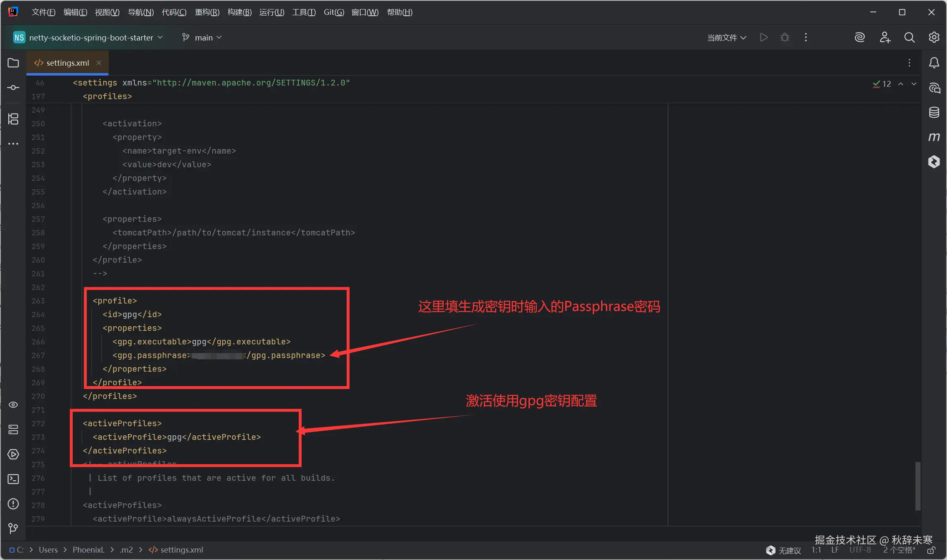The height and width of the screenshot is (560, 947).
Task: Toggle the file read-only lock icon
Action: (931, 550)
